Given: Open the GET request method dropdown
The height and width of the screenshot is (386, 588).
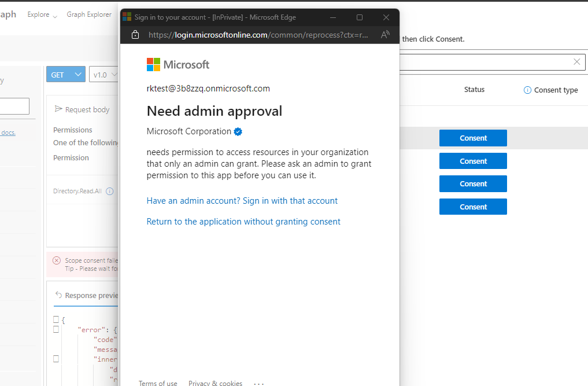Looking at the screenshot, I should point(65,74).
